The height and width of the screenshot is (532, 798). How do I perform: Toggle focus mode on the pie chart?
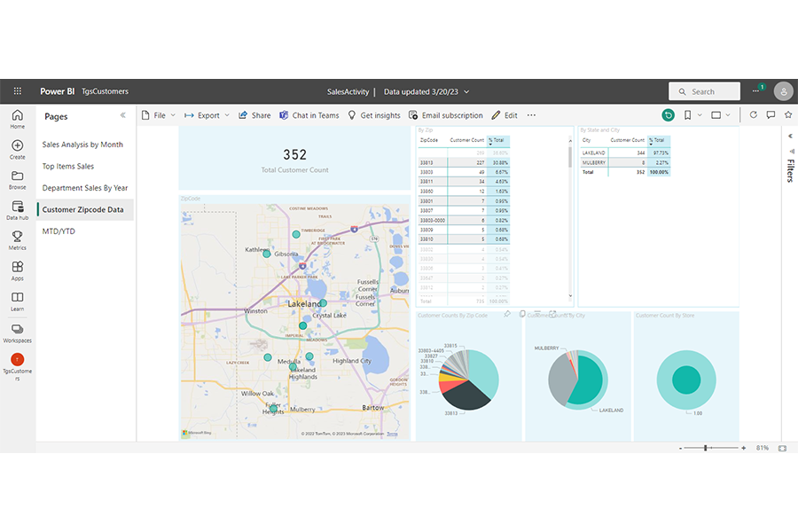552,314
